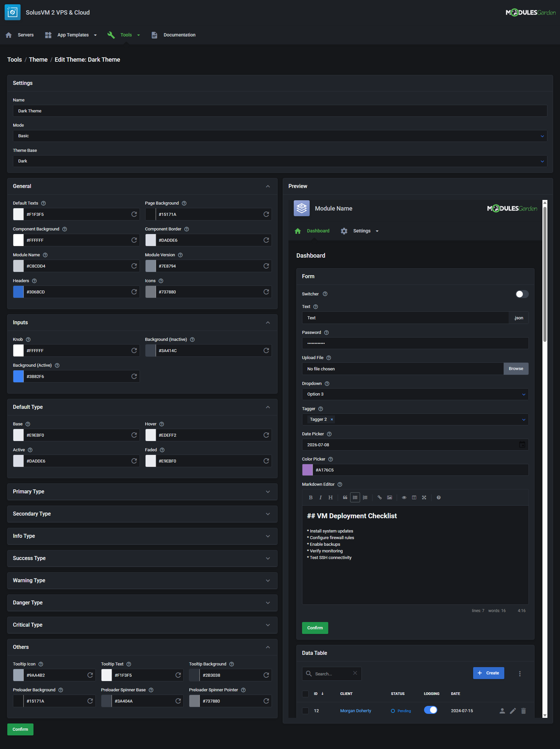The height and width of the screenshot is (749, 560).
Task: Click the Browse button for Upload File
Action: click(516, 368)
